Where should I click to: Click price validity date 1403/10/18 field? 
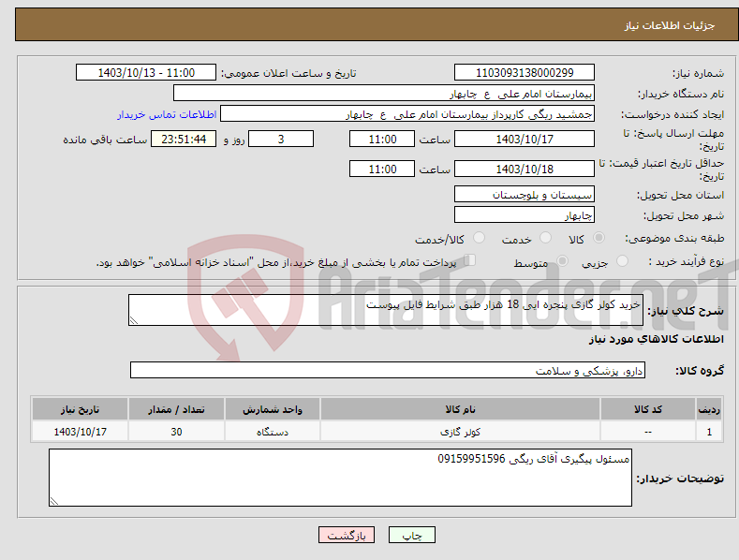tap(525, 169)
